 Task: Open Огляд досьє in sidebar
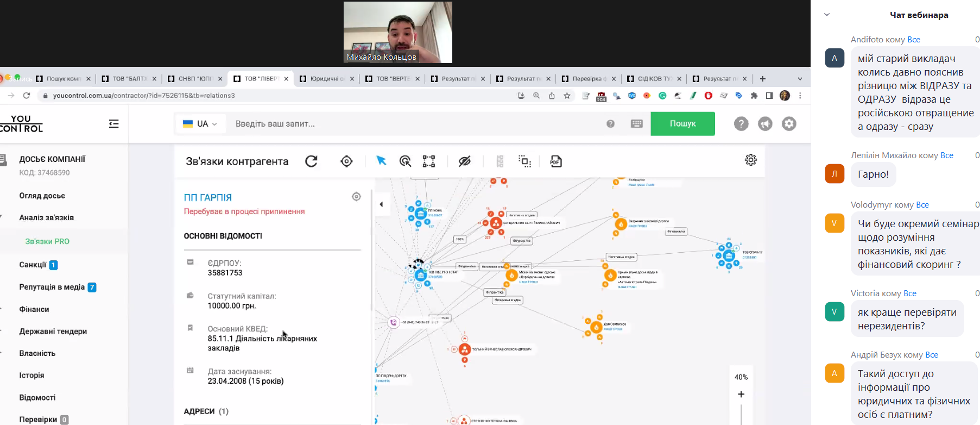(42, 196)
